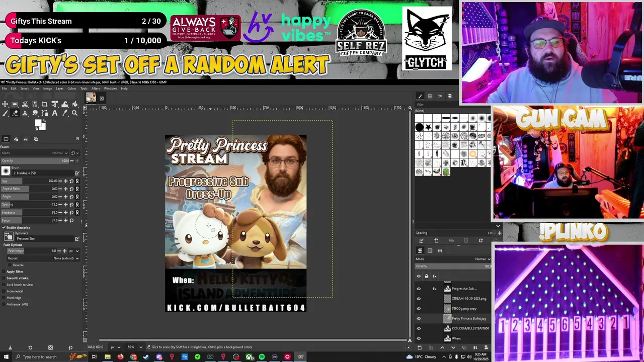Open the Image menu
The width and height of the screenshot is (644, 362).
[47, 88]
